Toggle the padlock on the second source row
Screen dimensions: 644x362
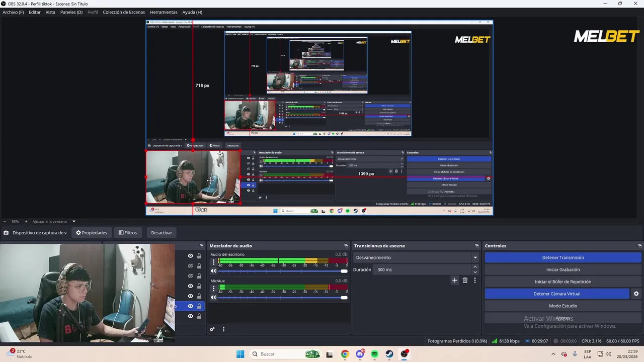(199, 266)
